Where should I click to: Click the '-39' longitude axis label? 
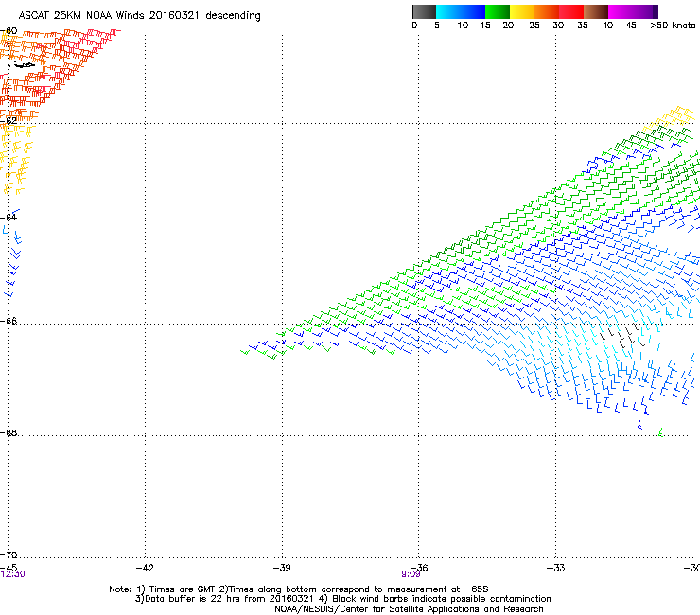point(282,568)
